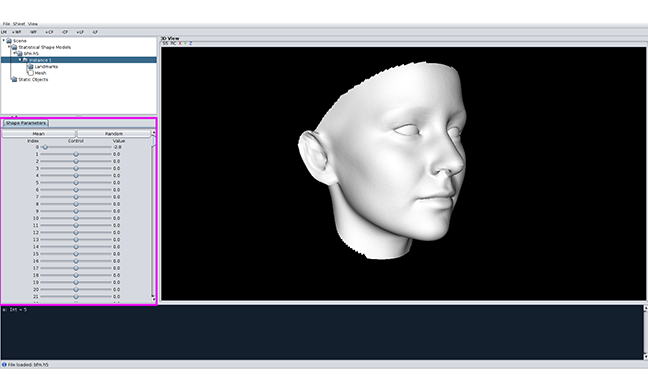Click the slider handle for index 8
The height and width of the screenshot is (390, 648).
pos(76,204)
